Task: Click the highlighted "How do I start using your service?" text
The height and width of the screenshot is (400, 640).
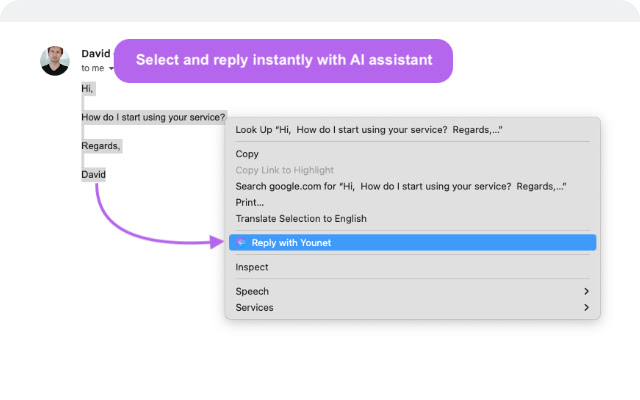Action: point(153,117)
